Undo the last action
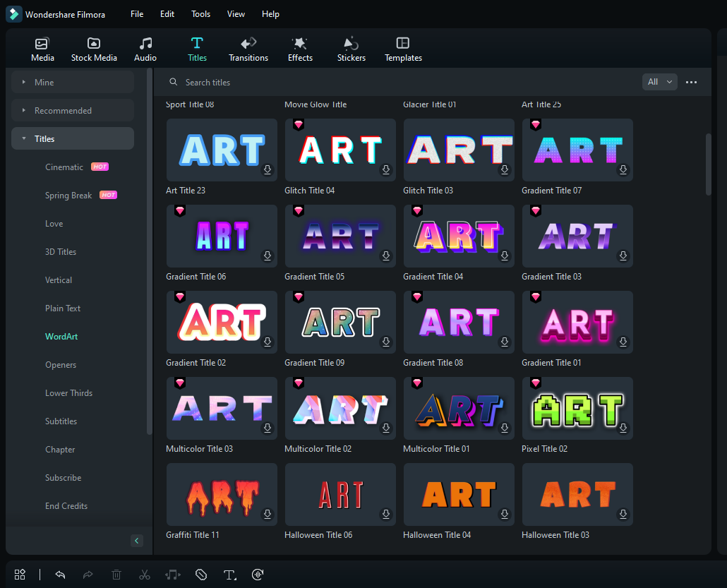The image size is (727, 588). 60,575
